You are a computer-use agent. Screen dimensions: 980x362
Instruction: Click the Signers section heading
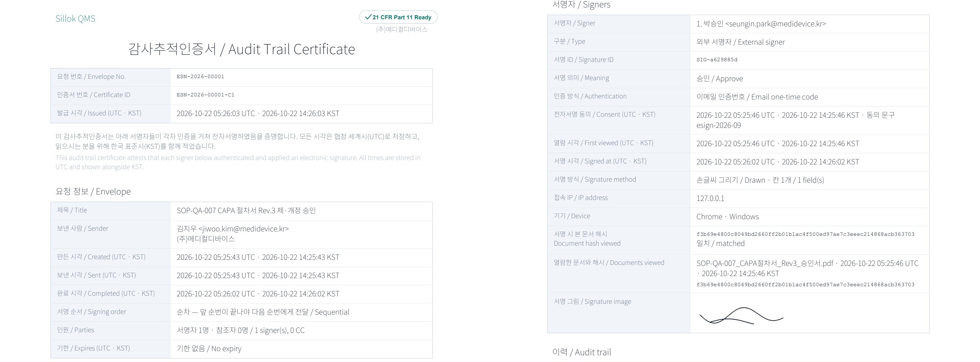[581, 5]
